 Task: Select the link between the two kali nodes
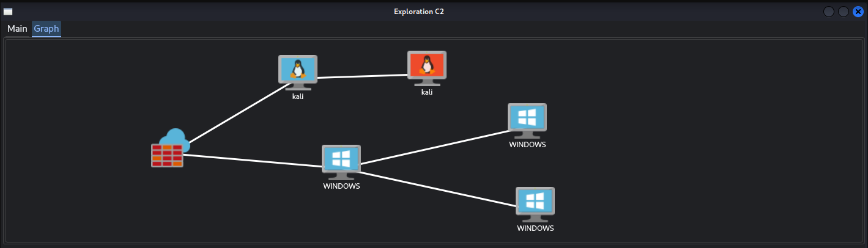pyautogui.click(x=362, y=76)
